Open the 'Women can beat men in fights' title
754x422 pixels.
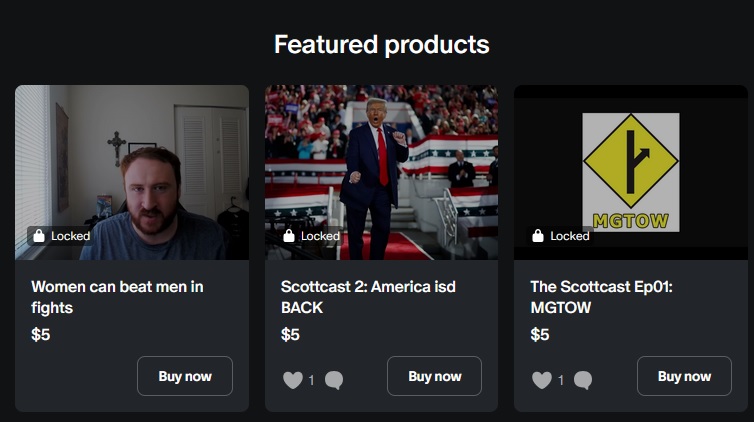(x=117, y=297)
